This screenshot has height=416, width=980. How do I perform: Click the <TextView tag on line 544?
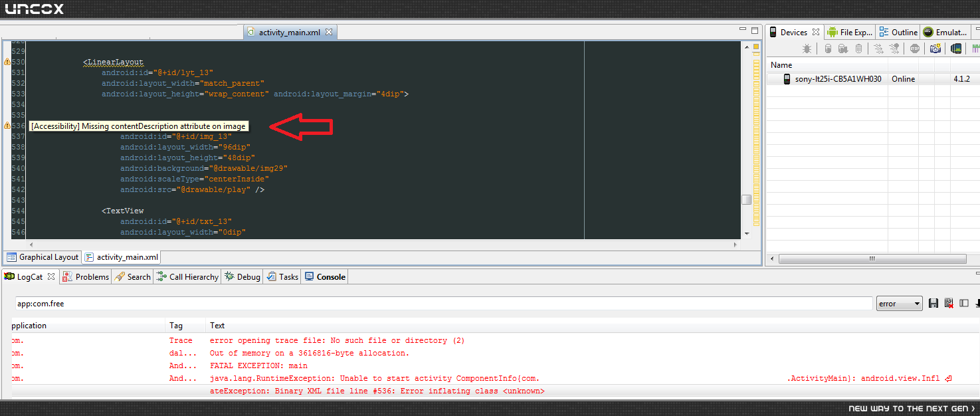coord(122,211)
